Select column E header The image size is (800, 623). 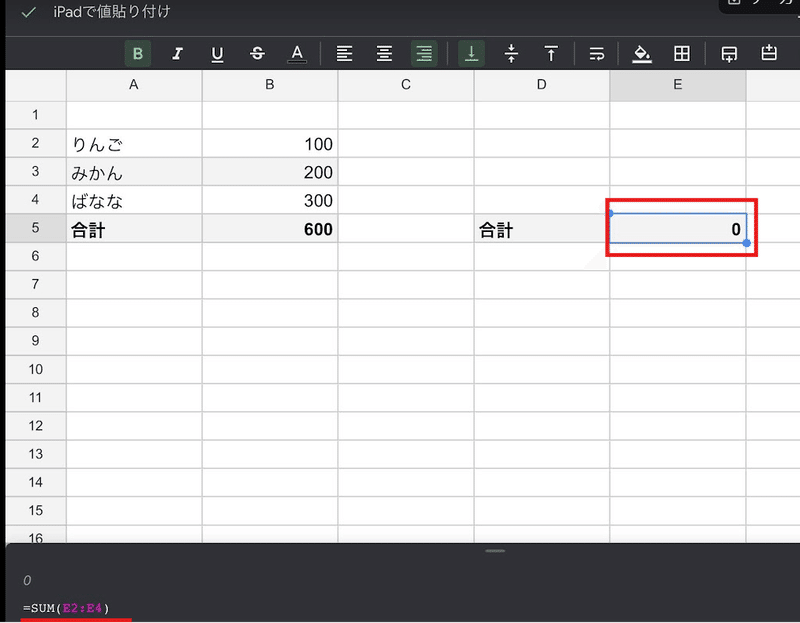(678, 85)
